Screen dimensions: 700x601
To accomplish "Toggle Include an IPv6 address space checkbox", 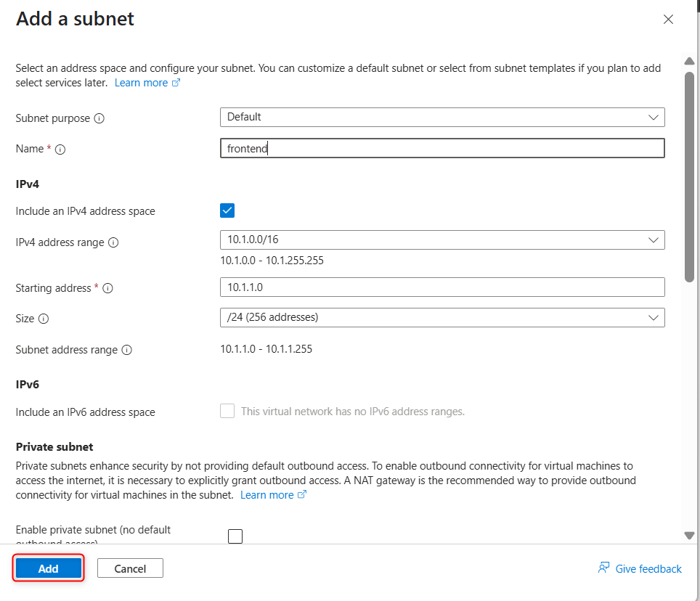I will (227, 411).
